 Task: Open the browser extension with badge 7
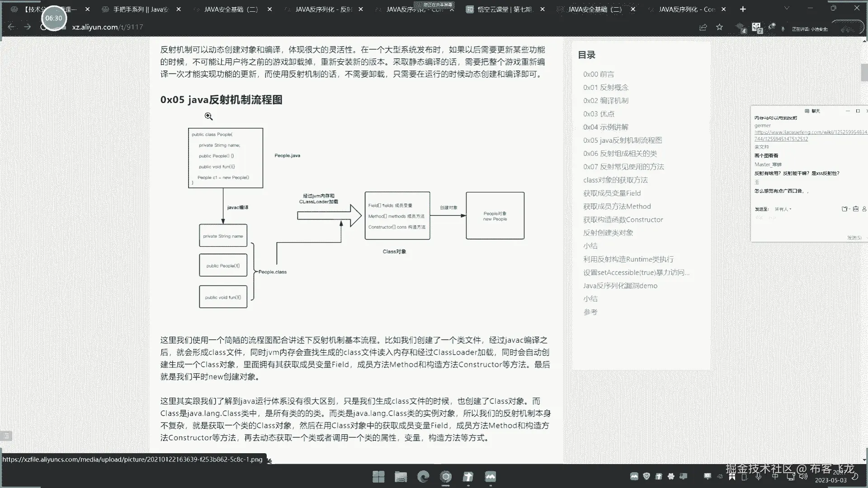click(x=756, y=28)
